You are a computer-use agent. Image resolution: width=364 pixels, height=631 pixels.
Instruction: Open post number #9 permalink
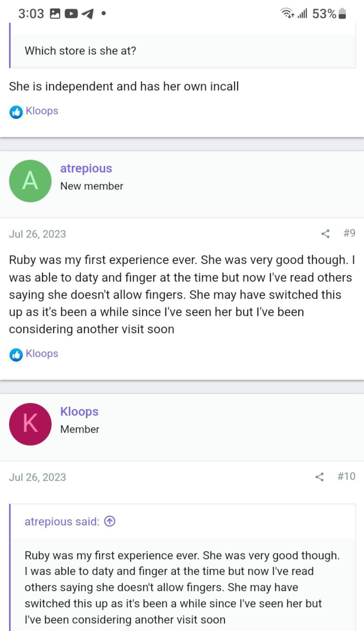coord(349,233)
